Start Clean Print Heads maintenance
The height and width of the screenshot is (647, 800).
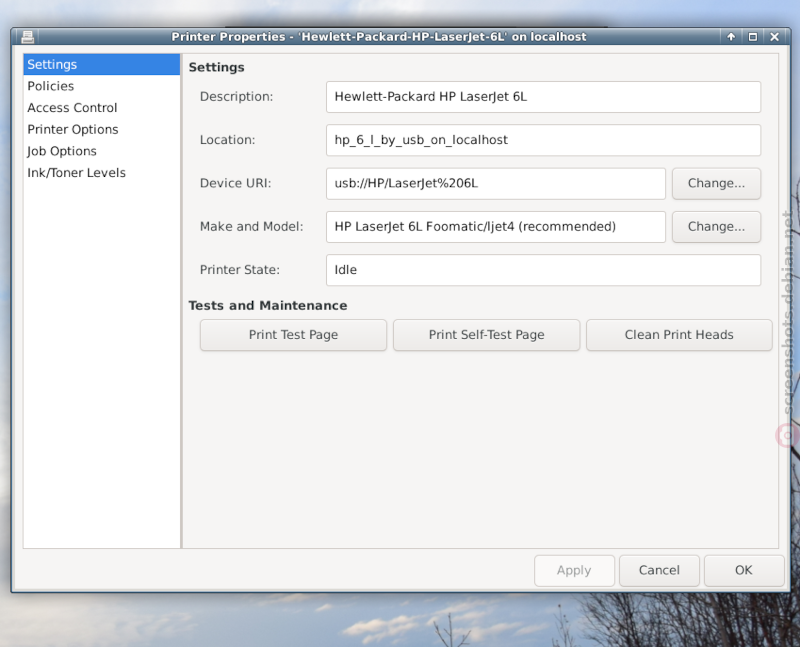[x=679, y=335]
